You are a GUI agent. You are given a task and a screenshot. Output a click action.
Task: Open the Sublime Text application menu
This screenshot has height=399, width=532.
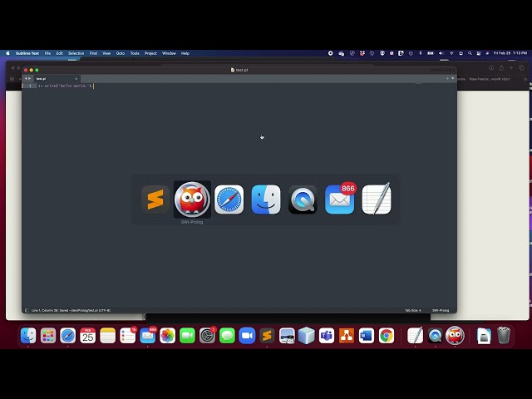click(27, 53)
